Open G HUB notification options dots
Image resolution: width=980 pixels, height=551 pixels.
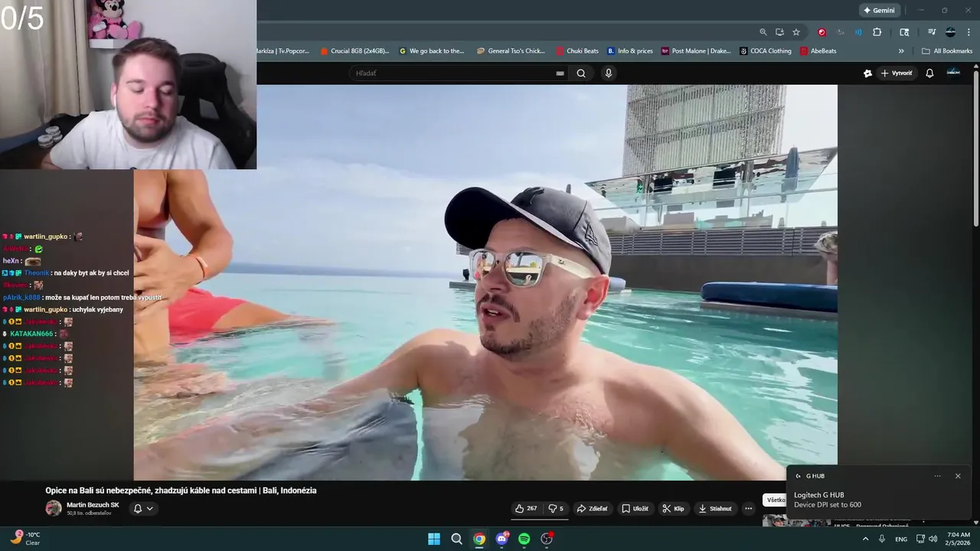(937, 476)
